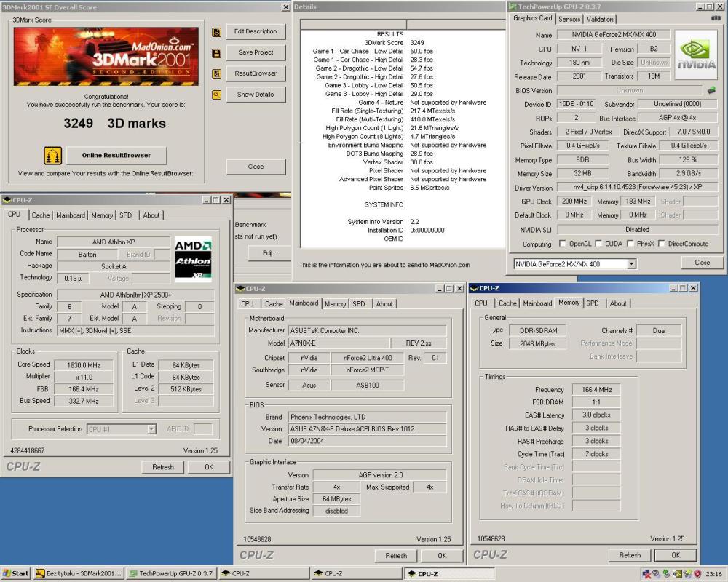Click the Edit Description icon in 3DMark
The width and height of the screenshot is (728, 582).
215,32
